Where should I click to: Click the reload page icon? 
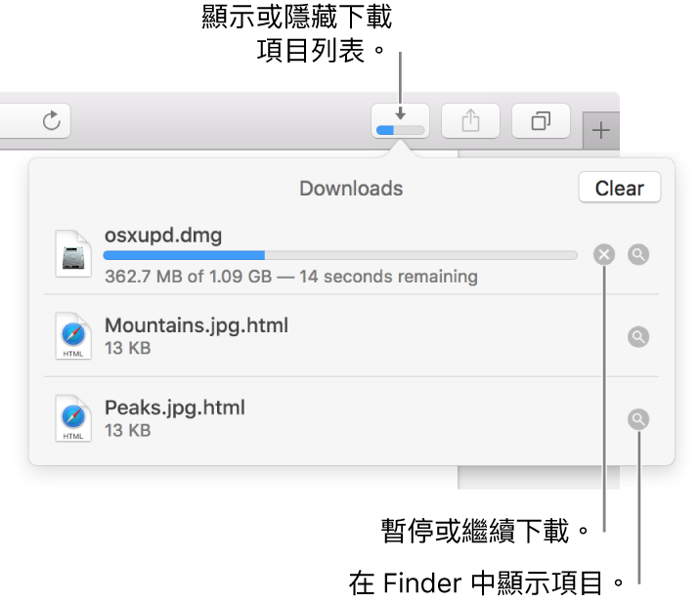click(x=52, y=120)
